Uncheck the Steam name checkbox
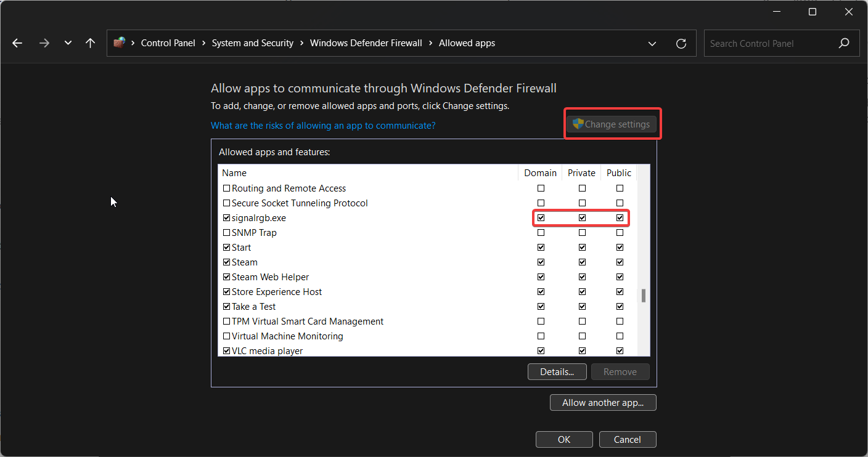The image size is (868, 457). (226, 262)
